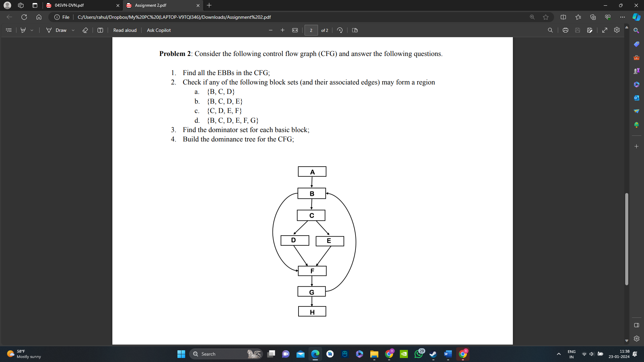Rotate the PDF page
This screenshot has height=362, width=644.
[339, 30]
